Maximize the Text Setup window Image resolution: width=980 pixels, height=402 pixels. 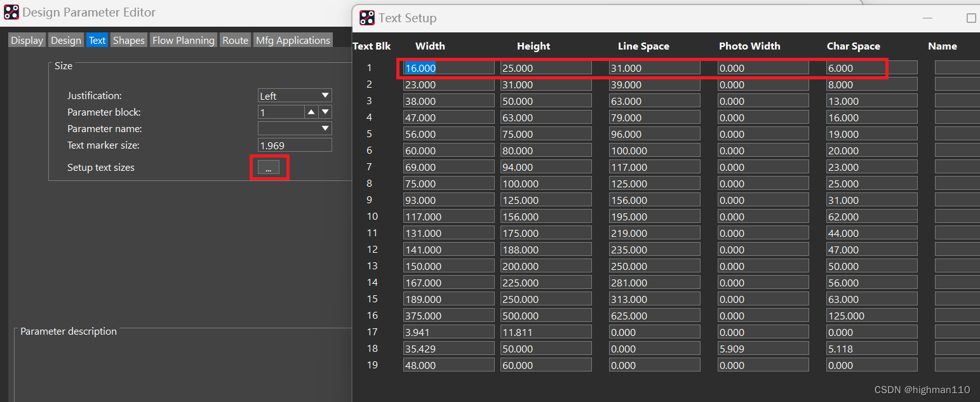970,18
